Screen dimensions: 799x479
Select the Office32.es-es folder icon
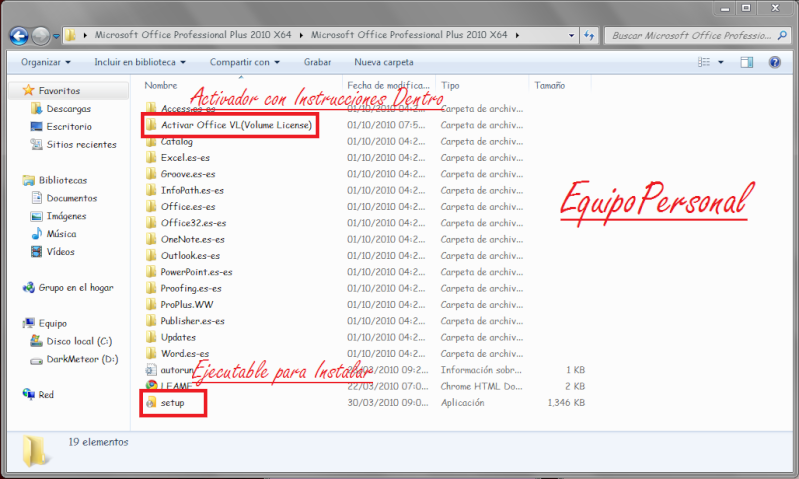(x=151, y=223)
